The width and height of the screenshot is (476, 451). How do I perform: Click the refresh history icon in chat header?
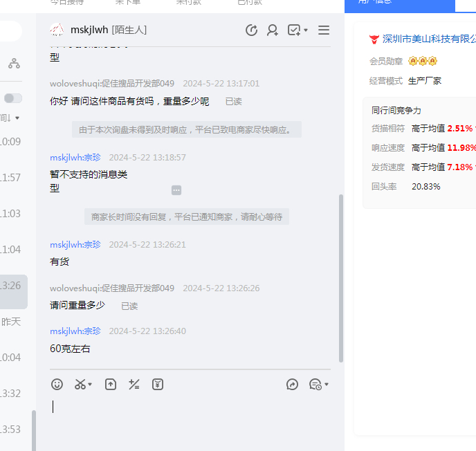251,30
